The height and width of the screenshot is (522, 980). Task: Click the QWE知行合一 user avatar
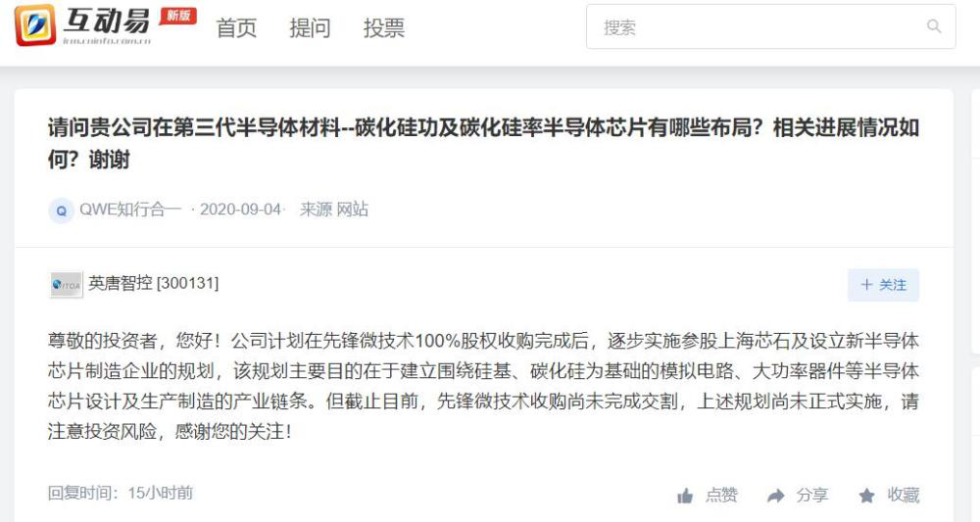pos(61,211)
